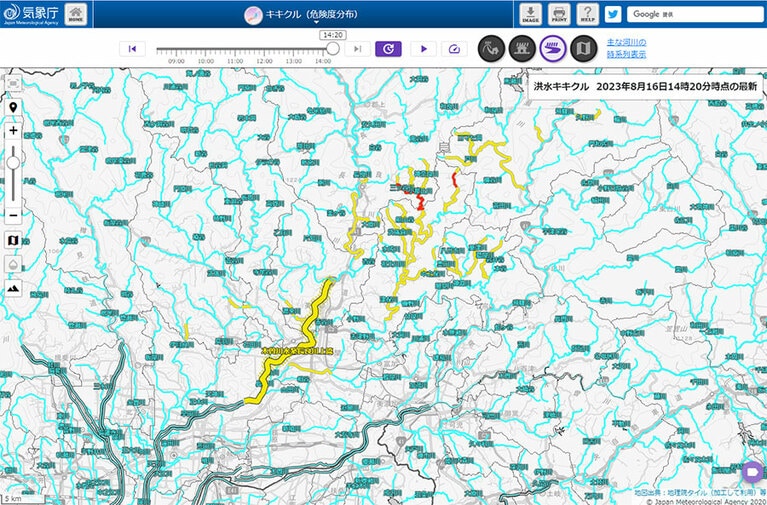Image resolution: width=767 pixels, height=505 pixels.
Task: Expand the terrain mountain layer option
Action: click(13, 288)
